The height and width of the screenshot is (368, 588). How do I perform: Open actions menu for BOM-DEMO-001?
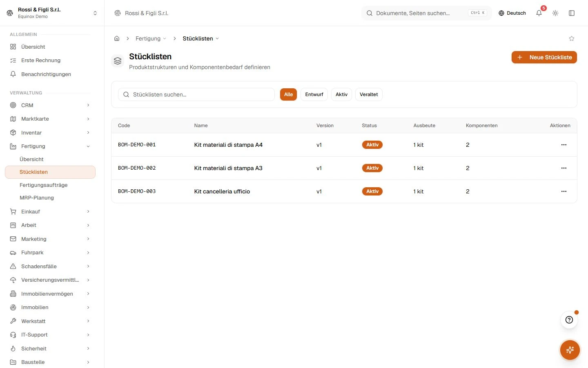[564, 145]
